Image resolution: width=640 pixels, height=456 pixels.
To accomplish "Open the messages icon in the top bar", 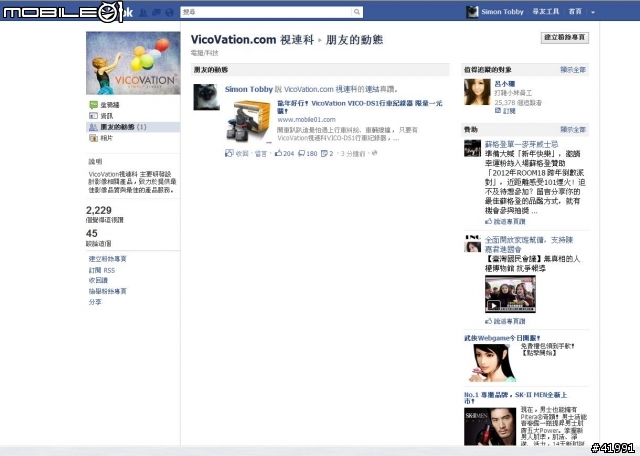I will pos(156,13).
